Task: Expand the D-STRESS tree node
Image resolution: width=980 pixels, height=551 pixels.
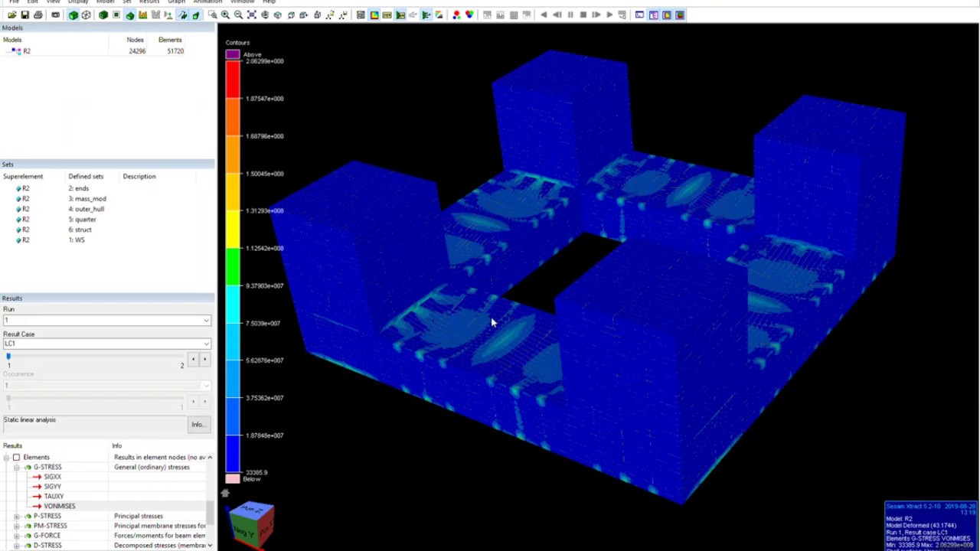Action: [16, 546]
